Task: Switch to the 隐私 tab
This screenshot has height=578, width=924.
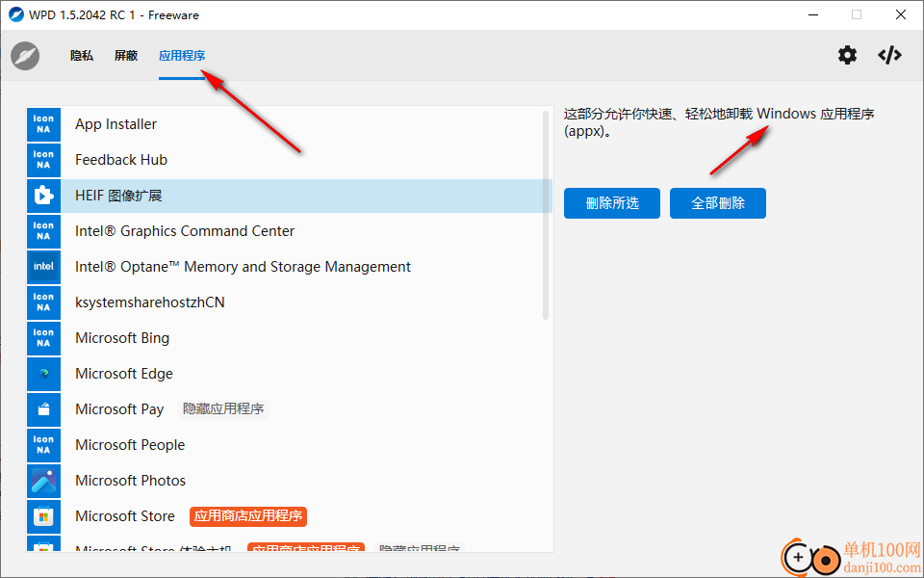Action: (x=81, y=56)
